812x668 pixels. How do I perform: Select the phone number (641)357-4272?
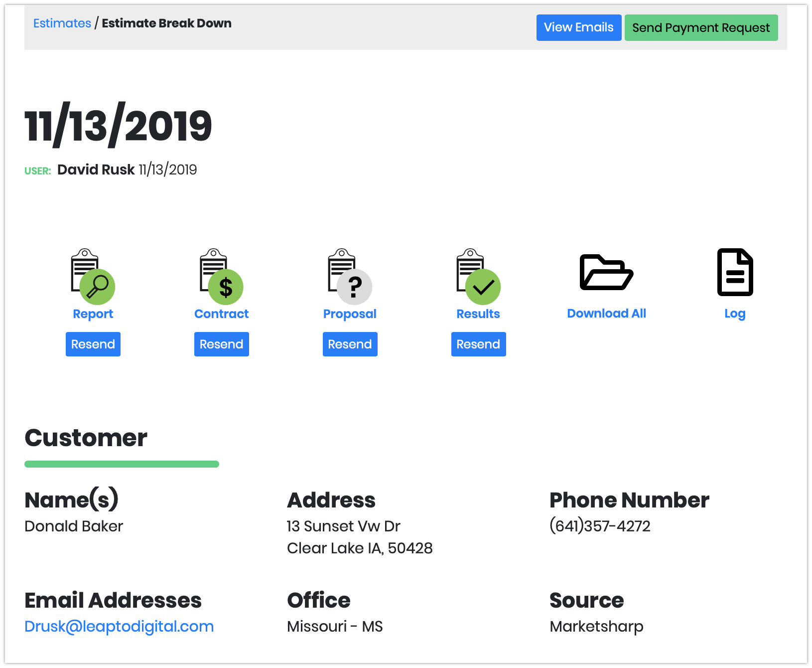[600, 526]
